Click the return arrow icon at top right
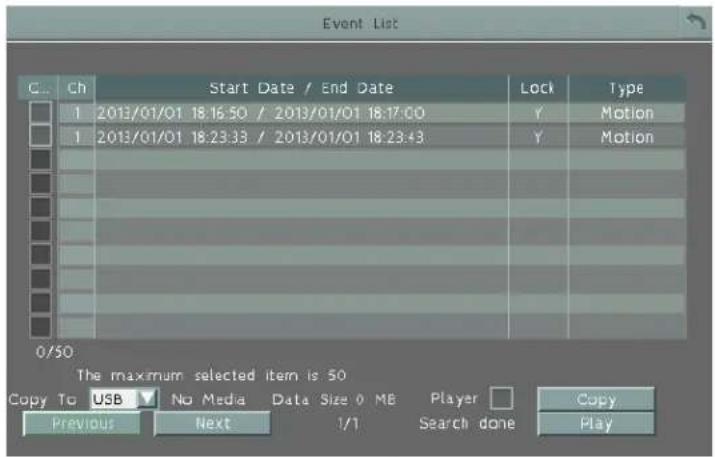Viewport: 715px width, 457px height. pyautogui.click(x=696, y=21)
